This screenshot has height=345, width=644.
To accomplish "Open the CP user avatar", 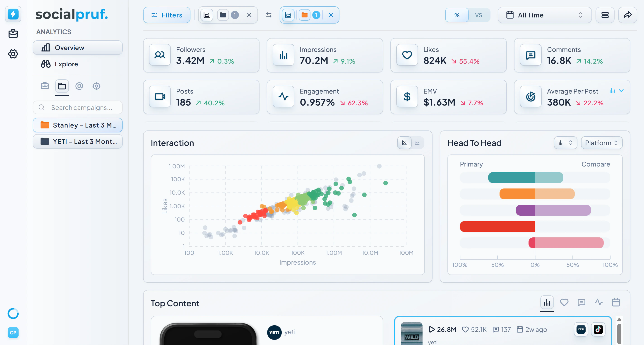I will 13,333.
